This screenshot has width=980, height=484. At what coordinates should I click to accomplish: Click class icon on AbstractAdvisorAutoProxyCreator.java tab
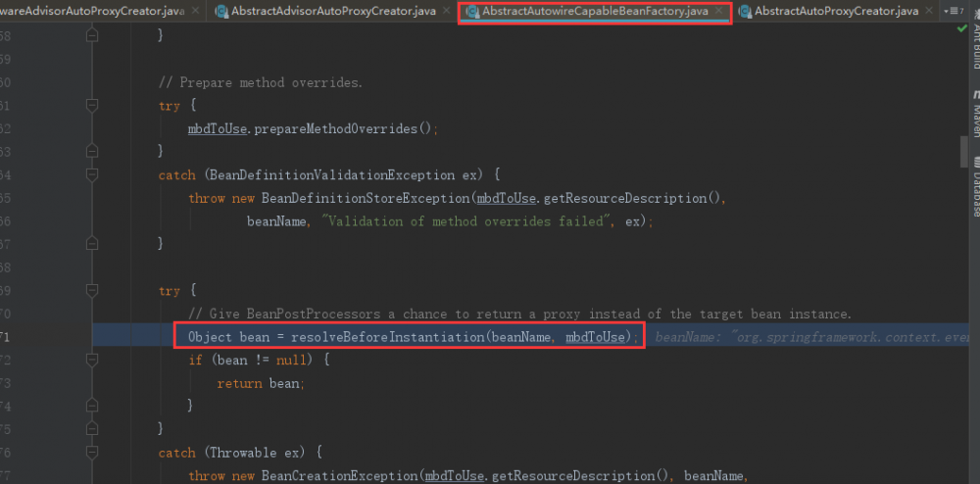[x=221, y=11]
